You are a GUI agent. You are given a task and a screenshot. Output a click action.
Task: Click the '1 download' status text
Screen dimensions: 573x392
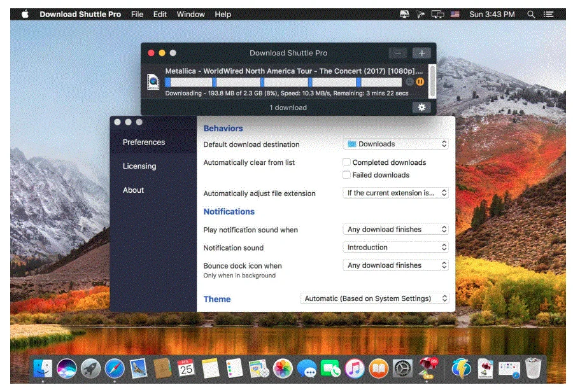288,108
